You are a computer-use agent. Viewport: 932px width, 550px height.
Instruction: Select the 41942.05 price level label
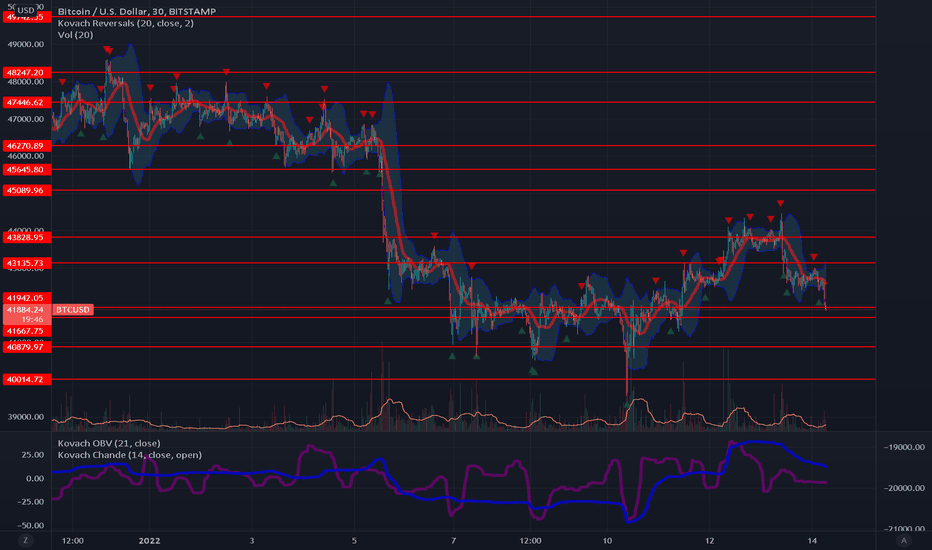[x=27, y=298]
